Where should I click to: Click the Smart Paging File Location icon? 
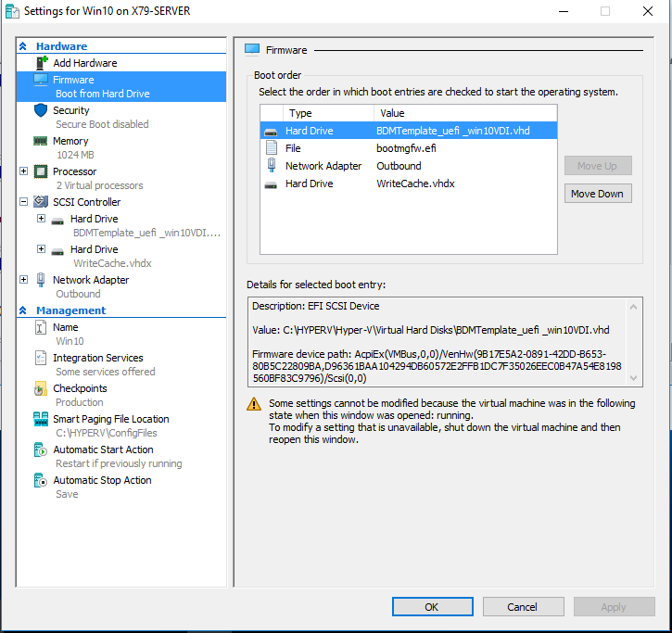41,419
